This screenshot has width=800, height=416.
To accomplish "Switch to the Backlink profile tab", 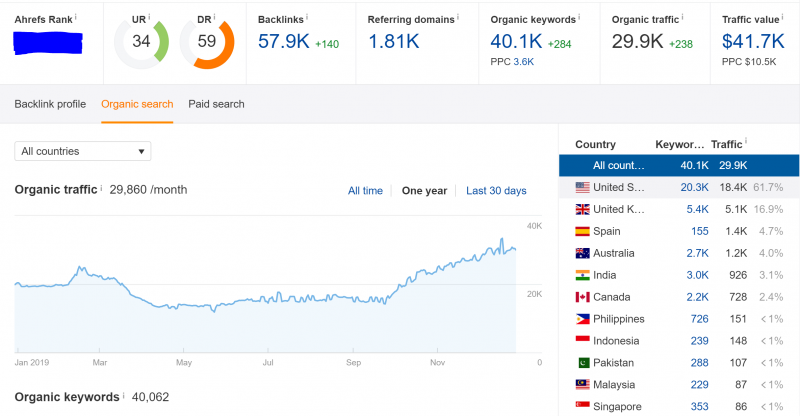I will [50, 104].
